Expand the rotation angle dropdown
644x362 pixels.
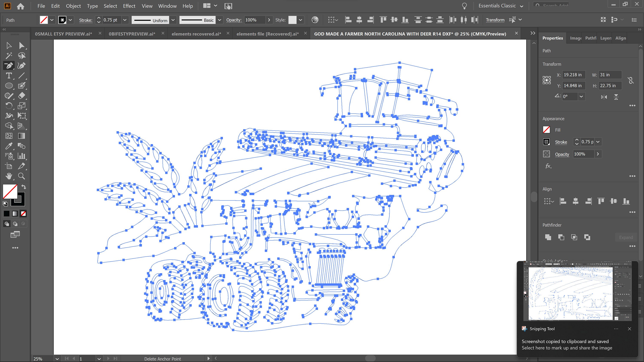coord(581,97)
